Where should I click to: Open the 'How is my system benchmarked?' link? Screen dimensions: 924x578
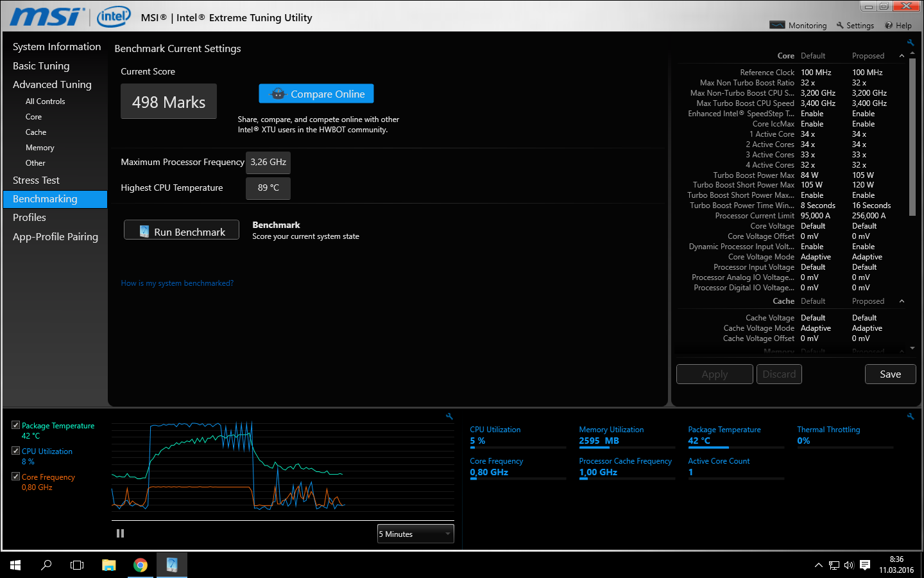(x=177, y=283)
